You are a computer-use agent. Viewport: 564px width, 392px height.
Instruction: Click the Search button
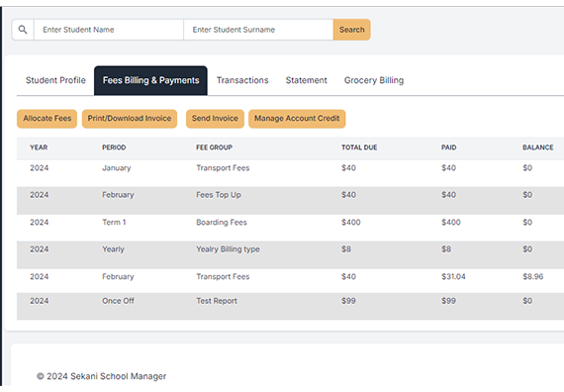352,30
